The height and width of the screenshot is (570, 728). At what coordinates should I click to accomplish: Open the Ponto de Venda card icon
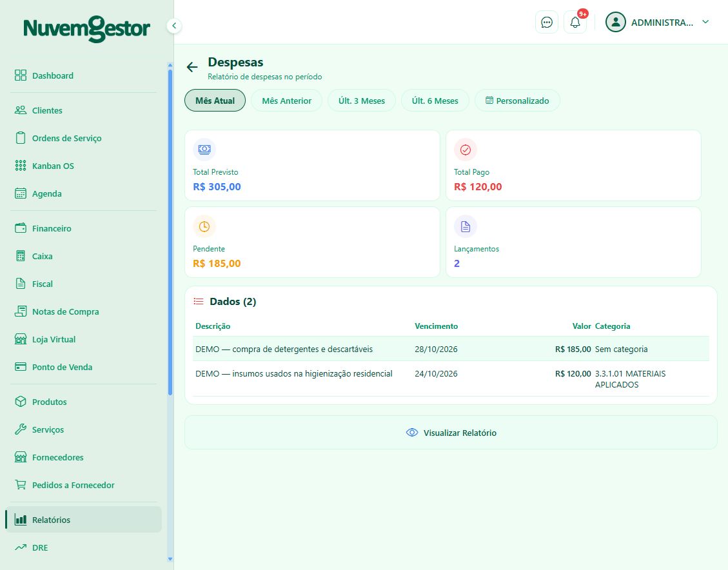coord(21,367)
